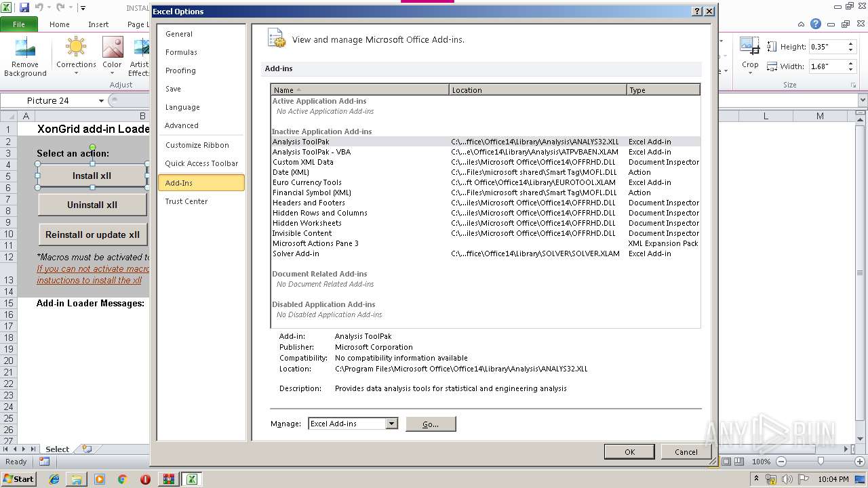Open Trust Center category in Excel Options

coord(201,201)
